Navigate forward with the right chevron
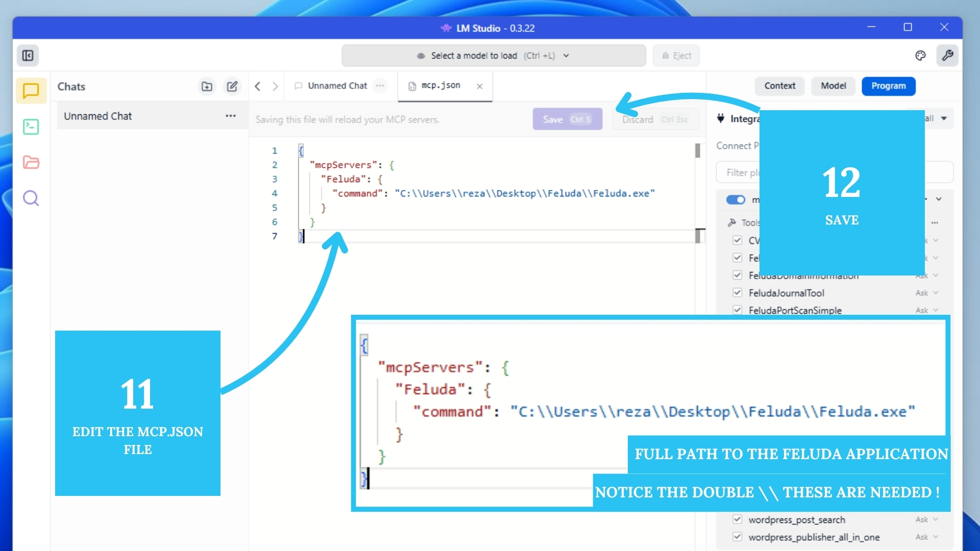980x551 pixels. [275, 86]
